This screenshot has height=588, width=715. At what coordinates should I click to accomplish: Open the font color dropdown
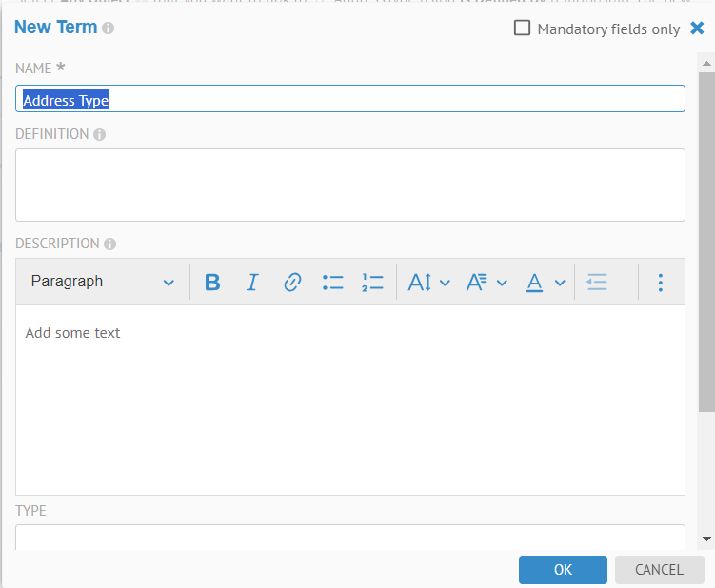(x=546, y=283)
